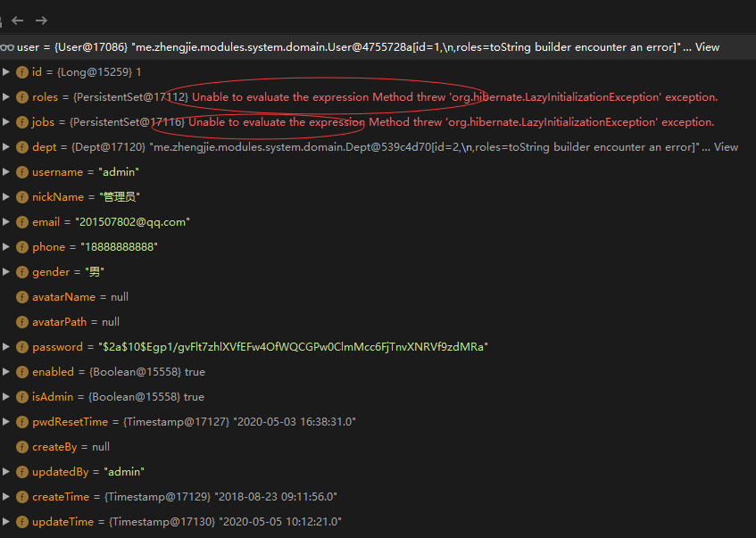Expand the enabled Boolean node

click(5, 372)
